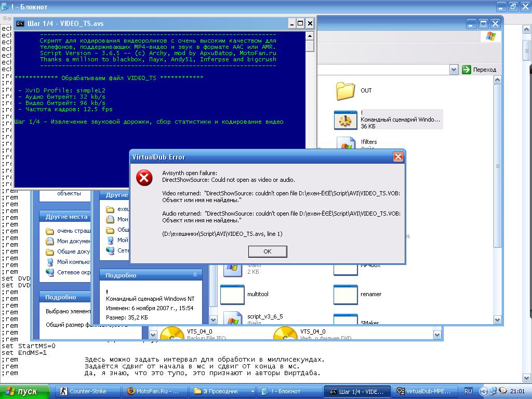The width and height of the screenshot is (532, 399).
Task: Click the Notepad icon in Блокнот title bar
Action: [5, 6]
